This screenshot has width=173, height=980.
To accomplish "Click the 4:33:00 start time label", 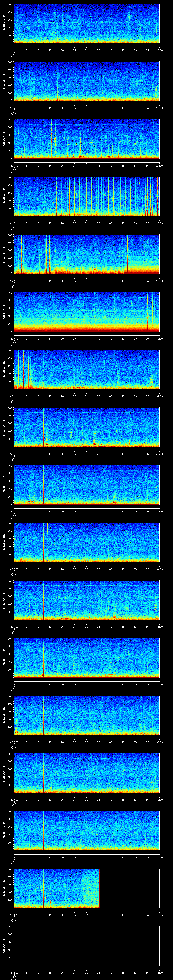I will coord(14,569).
